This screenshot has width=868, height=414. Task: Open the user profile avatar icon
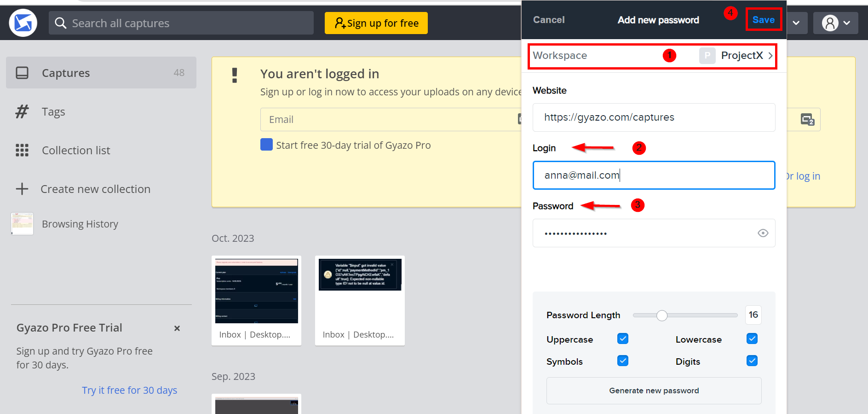(x=831, y=23)
